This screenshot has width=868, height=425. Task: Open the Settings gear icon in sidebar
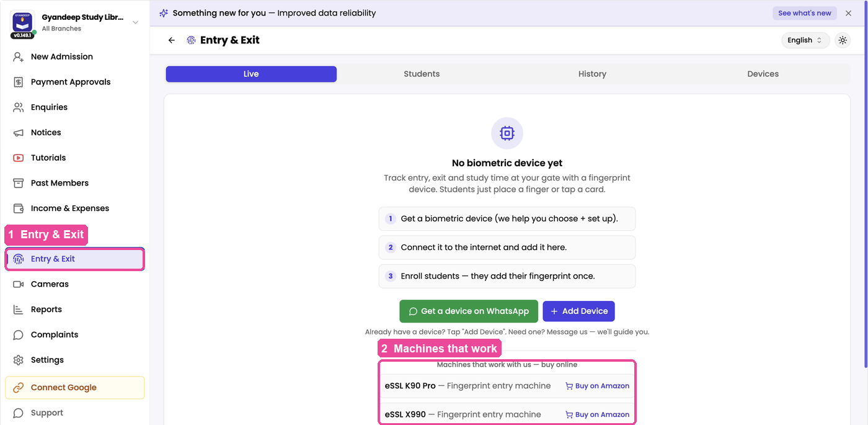click(19, 360)
